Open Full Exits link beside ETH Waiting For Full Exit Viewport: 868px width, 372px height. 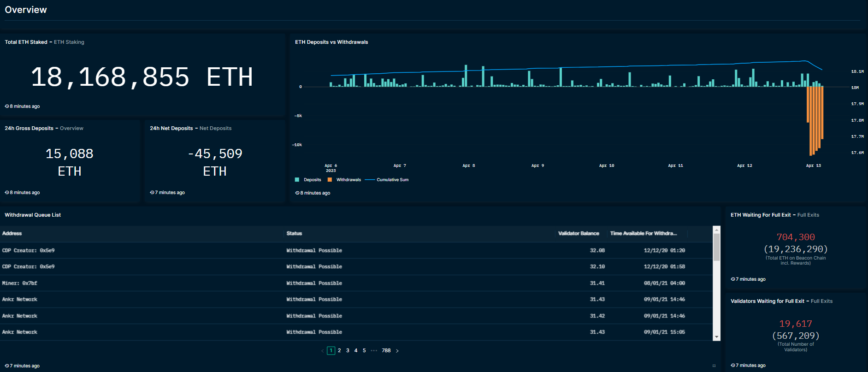pyautogui.click(x=808, y=215)
